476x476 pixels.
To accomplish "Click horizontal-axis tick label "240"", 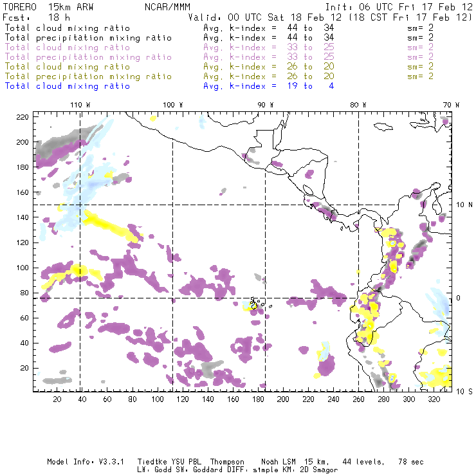I will coord(333,399).
